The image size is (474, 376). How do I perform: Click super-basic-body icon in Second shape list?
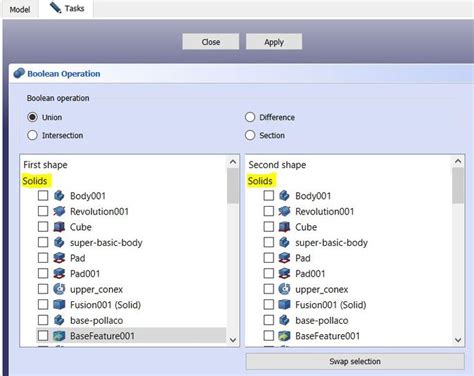284,242
